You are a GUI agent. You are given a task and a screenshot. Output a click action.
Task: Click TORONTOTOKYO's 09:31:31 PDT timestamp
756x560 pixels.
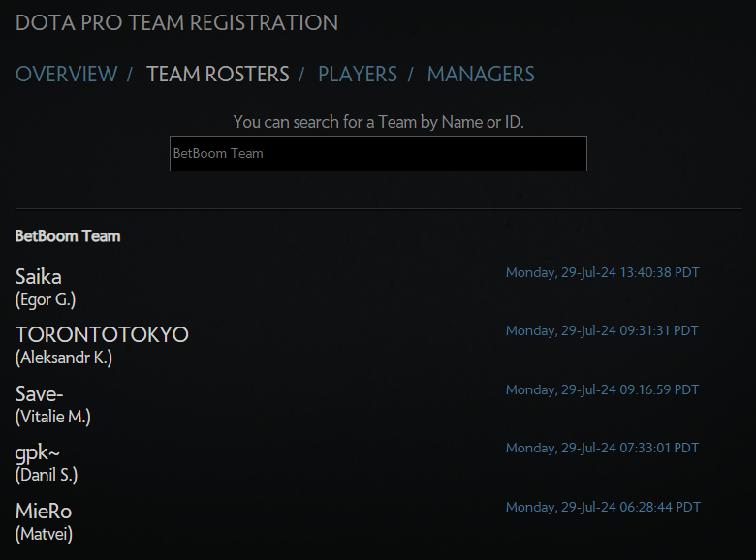pyautogui.click(x=602, y=331)
